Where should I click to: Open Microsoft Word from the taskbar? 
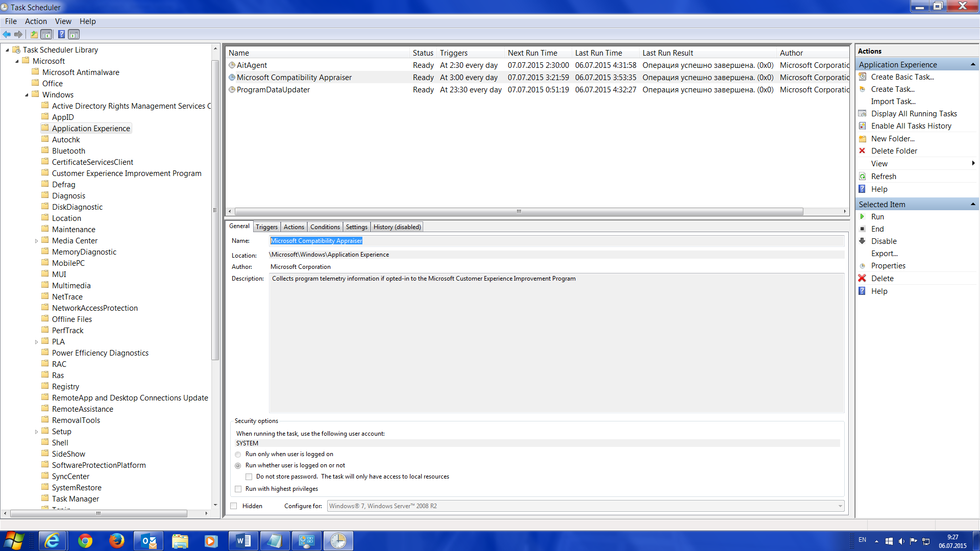pyautogui.click(x=243, y=541)
